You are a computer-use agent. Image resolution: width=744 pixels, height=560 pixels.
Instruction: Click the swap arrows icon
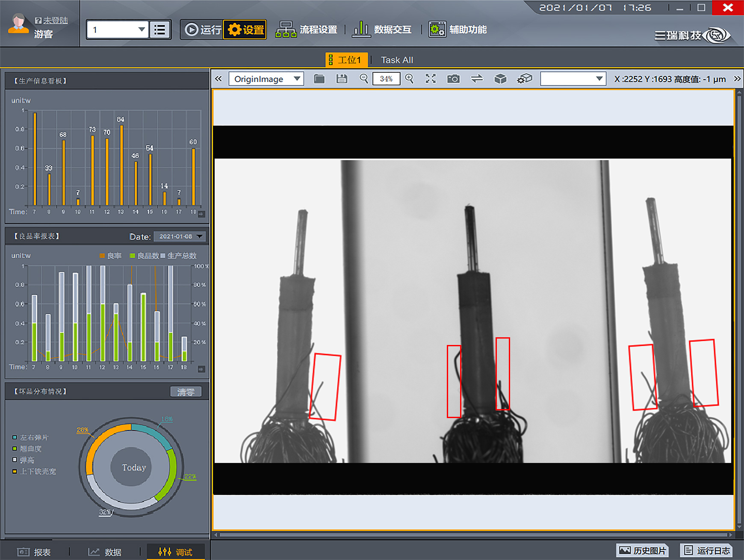pyautogui.click(x=477, y=79)
